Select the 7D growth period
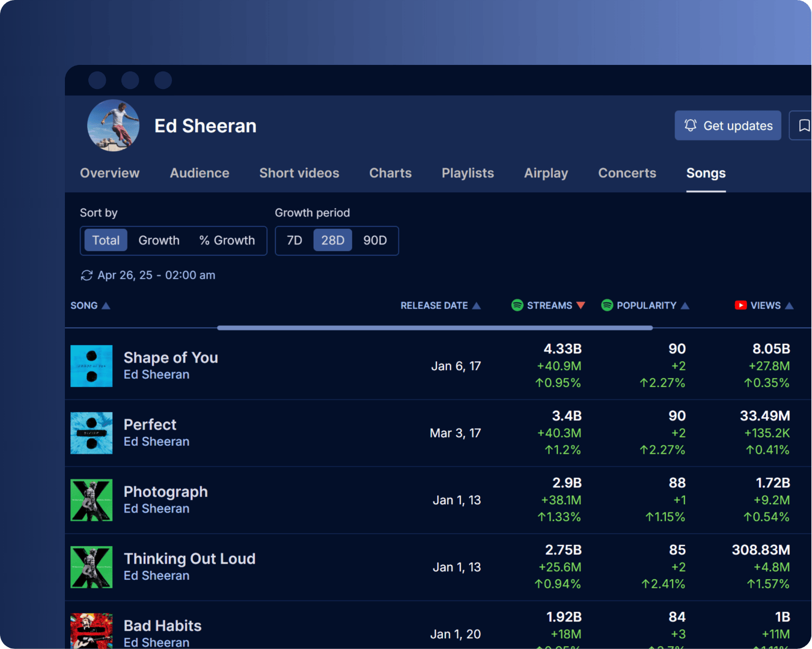 coord(295,240)
